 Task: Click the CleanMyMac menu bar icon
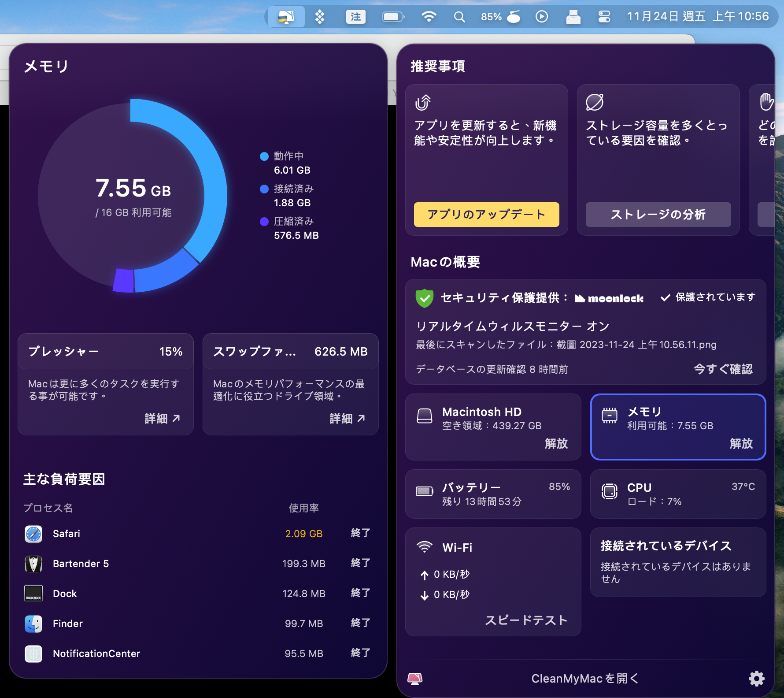click(286, 17)
